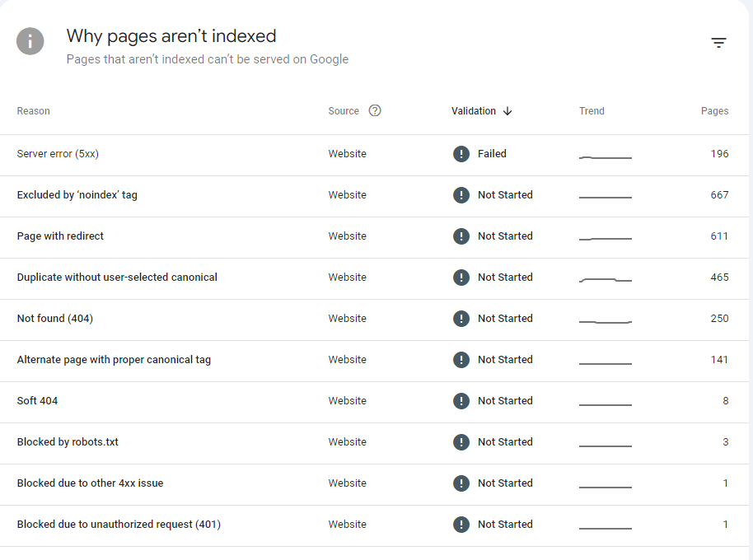The height and width of the screenshot is (560, 753).
Task: Click the Trend column header
Action: [592, 111]
